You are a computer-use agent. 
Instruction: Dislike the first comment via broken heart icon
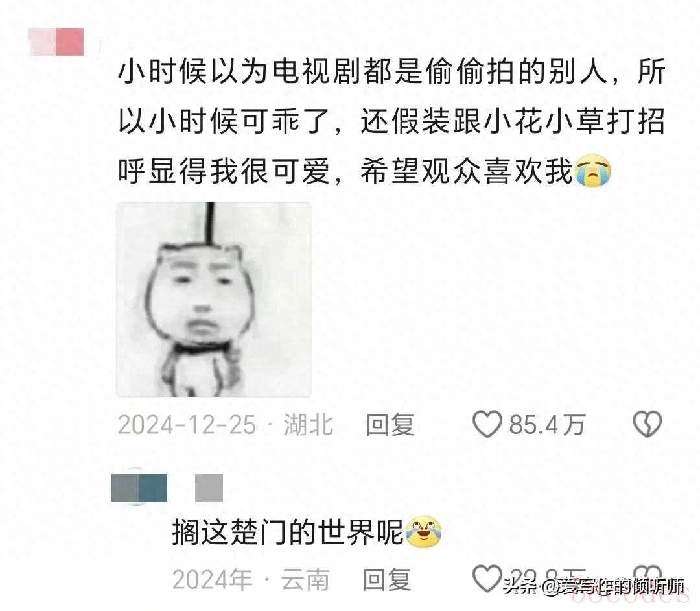(647, 424)
